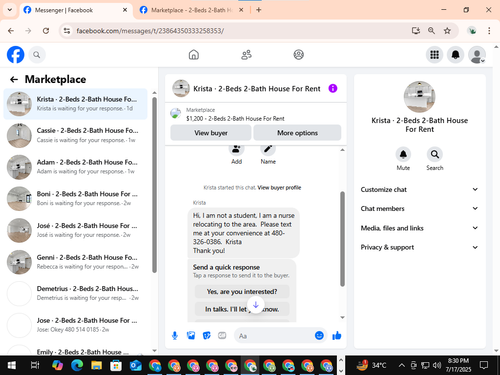Viewport: 500px width, 375px height.
Task: Choose a GIF icon in composer
Action: tap(222, 336)
